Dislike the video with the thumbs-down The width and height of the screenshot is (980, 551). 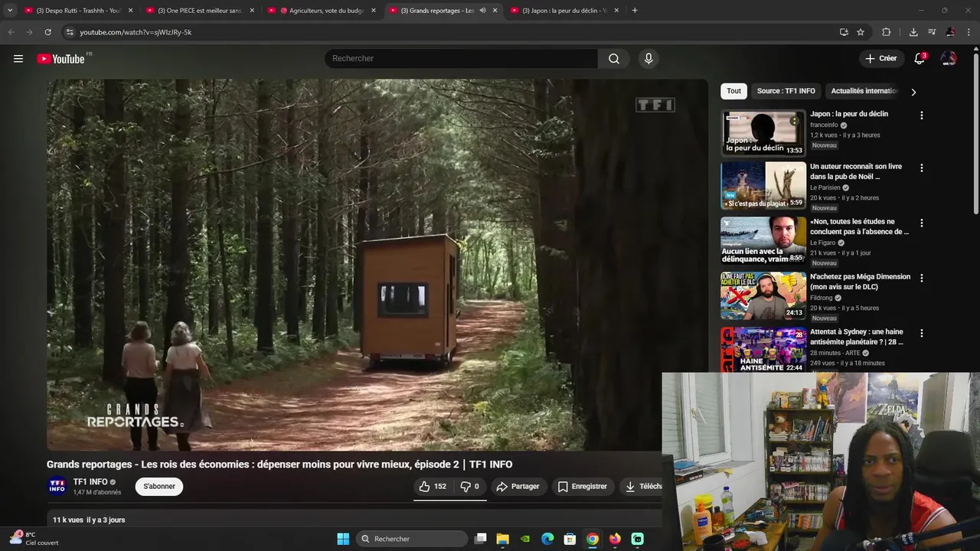(x=469, y=486)
